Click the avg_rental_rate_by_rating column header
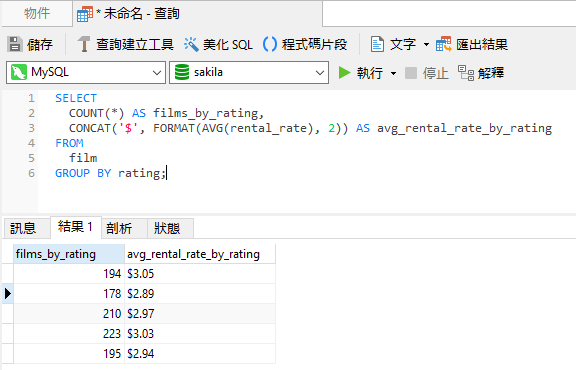The width and height of the screenshot is (576, 370). coord(200,254)
